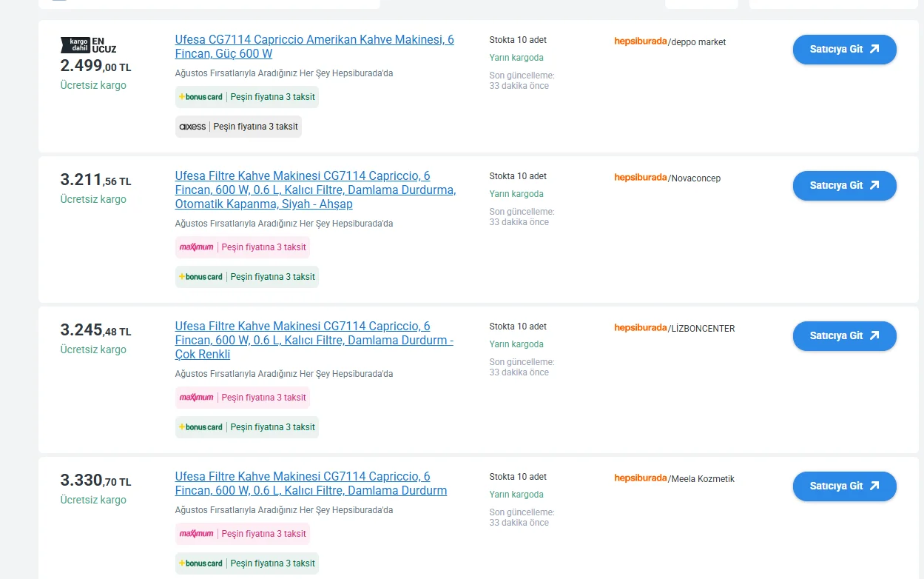The width and height of the screenshot is (924, 579).
Task: Click Stokta 10 adet in deppo market row
Action: pos(518,40)
